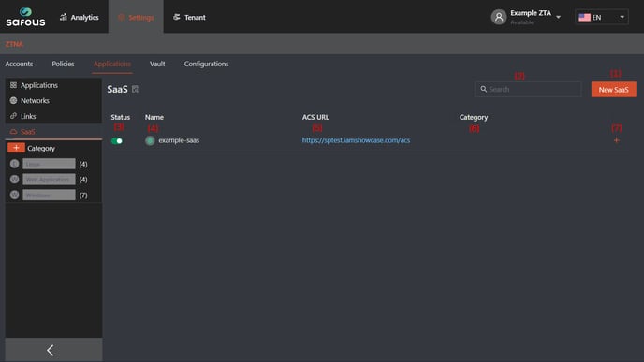Select the Linux category field
The height and width of the screenshot is (362, 644).
[49, 164]
